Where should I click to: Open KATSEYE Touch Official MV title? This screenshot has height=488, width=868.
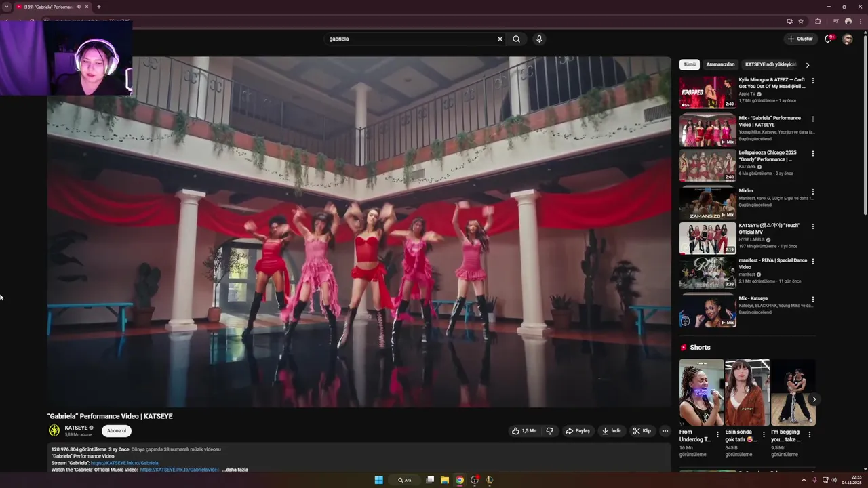click(769, 228)
